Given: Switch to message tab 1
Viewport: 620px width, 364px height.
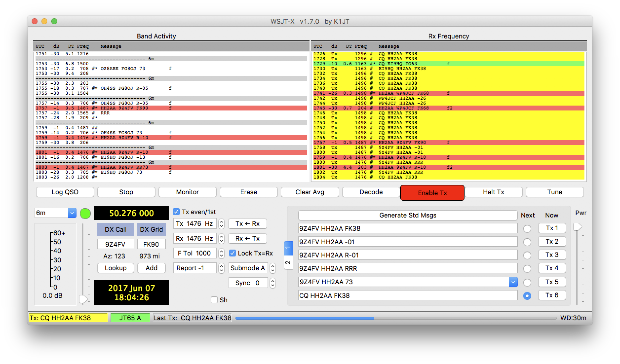Looking at the screenshot, I should click(288, 248).
